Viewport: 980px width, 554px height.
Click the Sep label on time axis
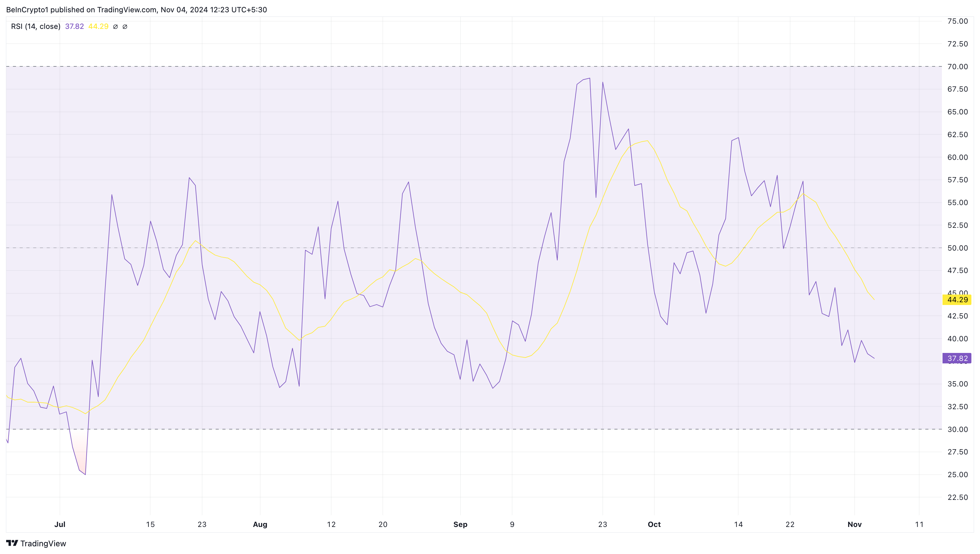click(x=460, y=524)
